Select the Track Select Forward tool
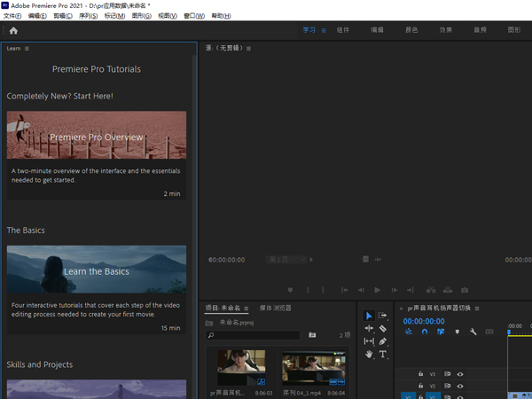Image resolution: width=532 pixels, height=399 pixels. (x=382, y=316)
